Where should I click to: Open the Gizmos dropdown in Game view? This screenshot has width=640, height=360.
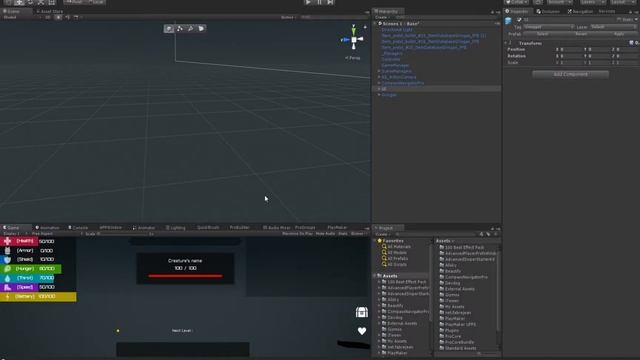tap(359, 234)
